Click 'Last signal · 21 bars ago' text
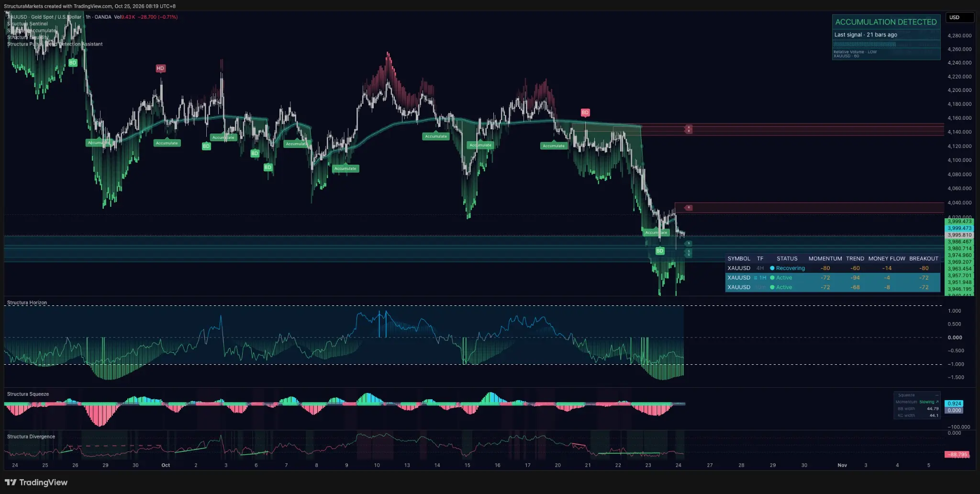This screenshot has height=494, width=980. click(866, 34)
